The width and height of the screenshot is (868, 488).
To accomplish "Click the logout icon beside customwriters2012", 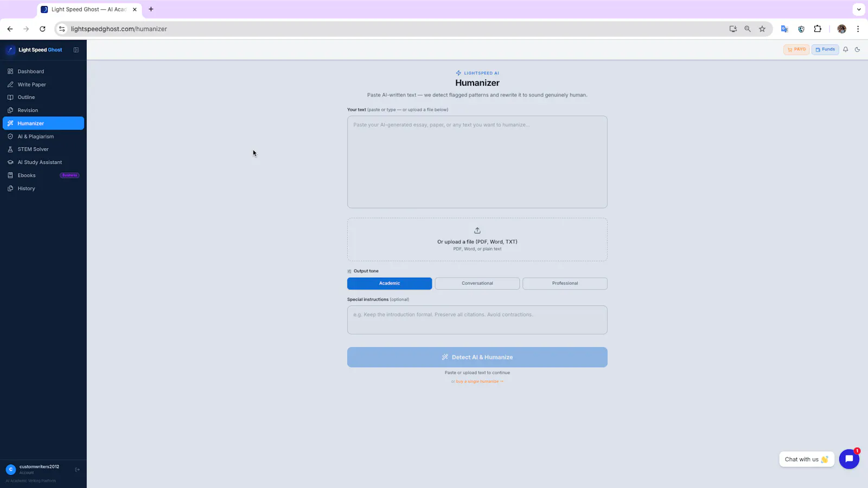I will (77, 470).
